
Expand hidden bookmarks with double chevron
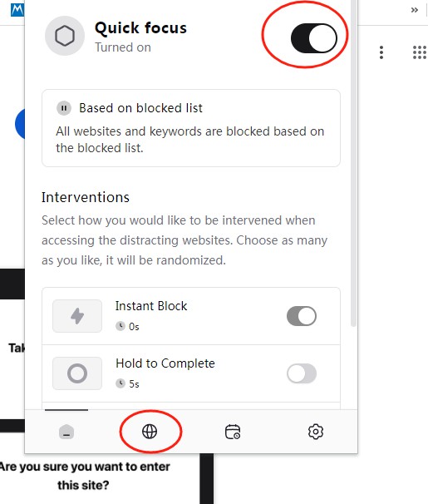(x=415, y=10)
